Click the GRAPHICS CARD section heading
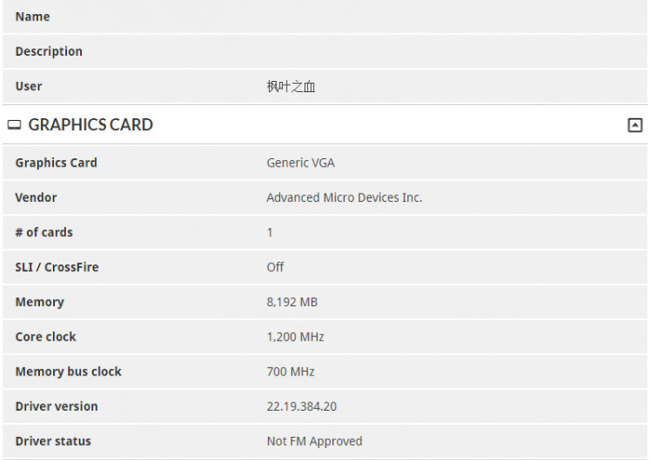The image size is (650, 460). (90, 125)
